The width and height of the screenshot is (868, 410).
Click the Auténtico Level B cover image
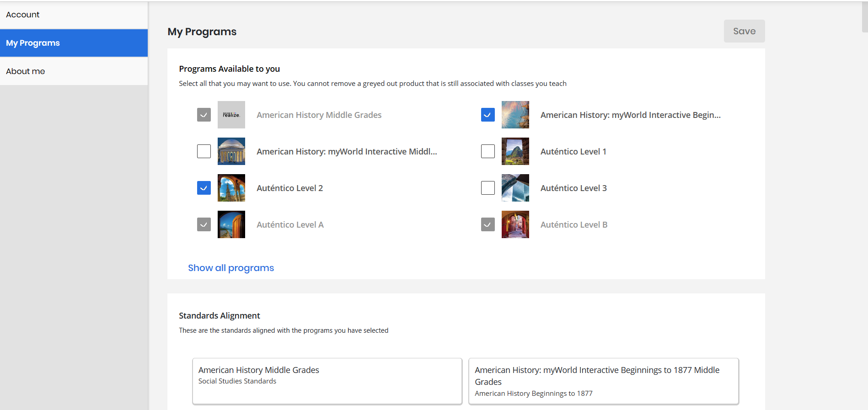(x=515, y=224)
